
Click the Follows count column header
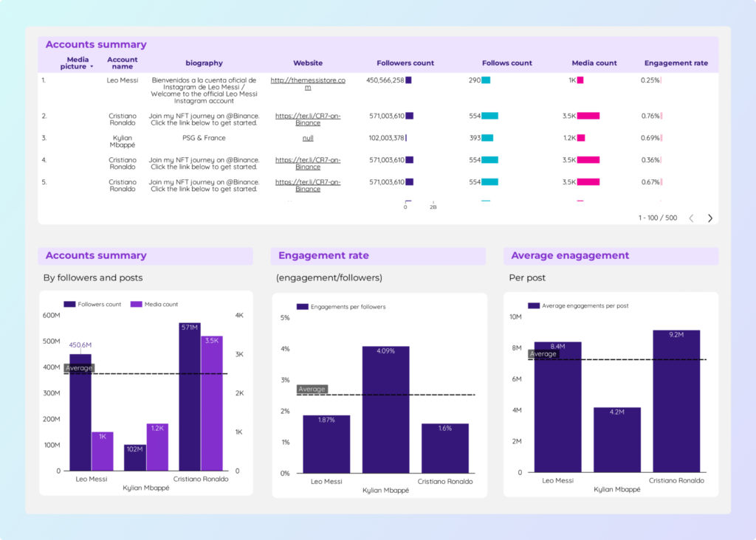pos(506,63)
